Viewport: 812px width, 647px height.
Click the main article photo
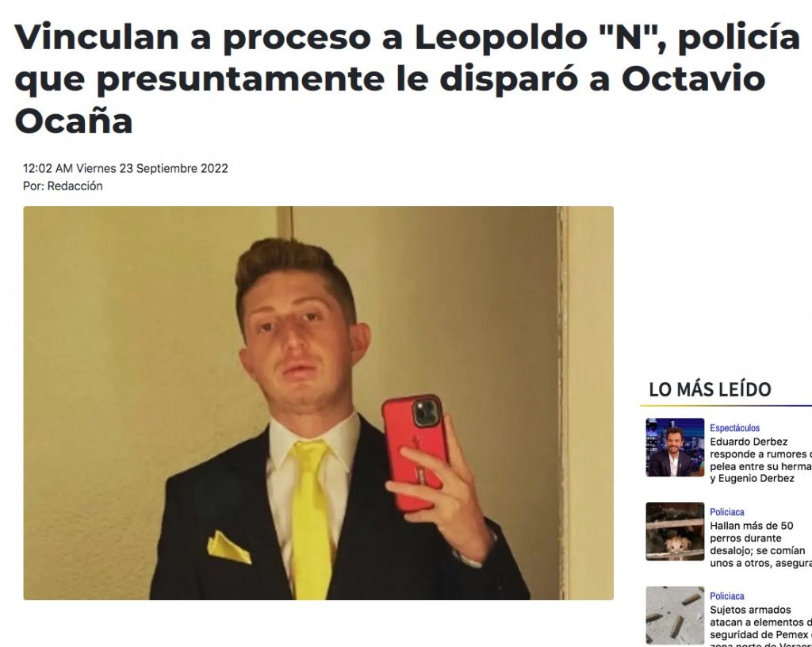[319, 404]
